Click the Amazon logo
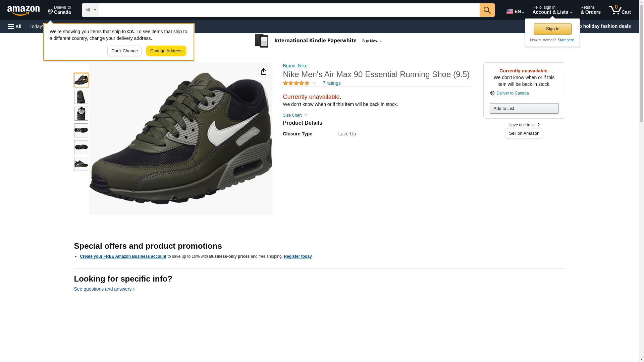The image size is (644, 362). tap(23, 10)
